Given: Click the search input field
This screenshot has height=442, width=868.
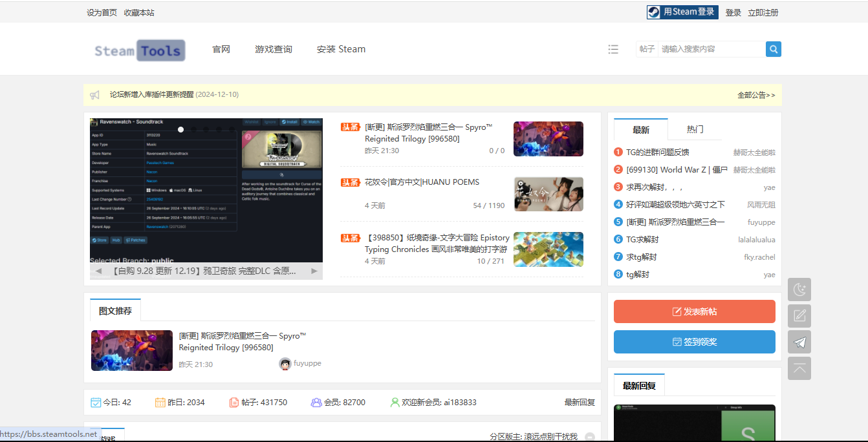Looking at the screenshot, I should click(x=711, y=49).
